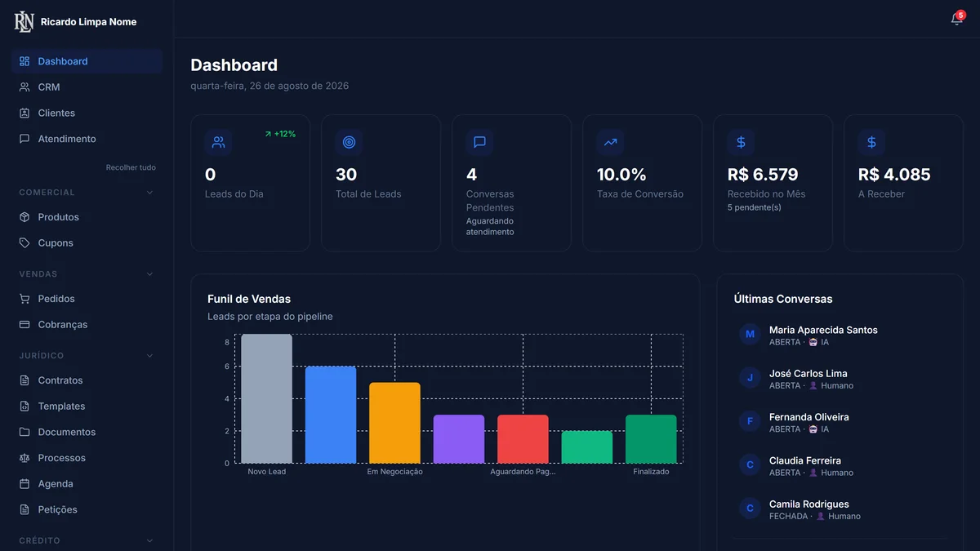Open the notifications bell icon

coord(956,19)
